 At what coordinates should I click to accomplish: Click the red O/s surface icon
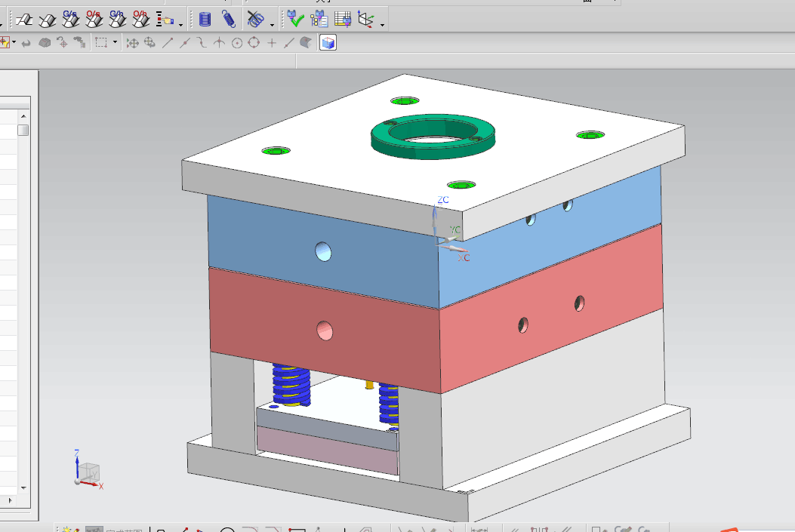(x=94, y=19)
